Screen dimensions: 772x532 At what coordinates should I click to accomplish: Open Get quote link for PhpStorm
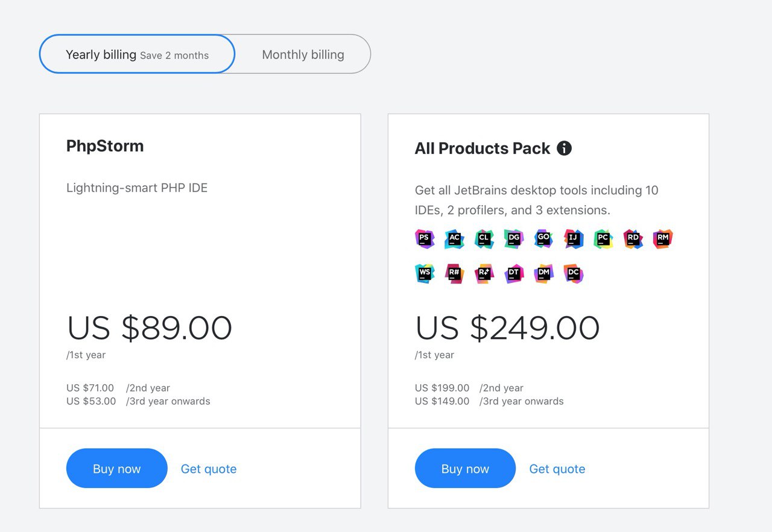coord(209,469)
